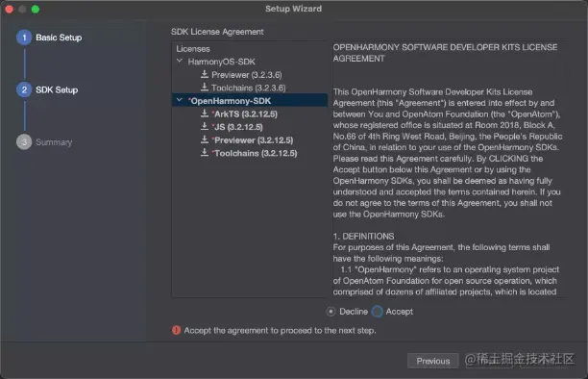The height and width of the screenshot is (379, 588).
Task: Click step 2 circle for SDK Setup
Action: pos(24,89)
